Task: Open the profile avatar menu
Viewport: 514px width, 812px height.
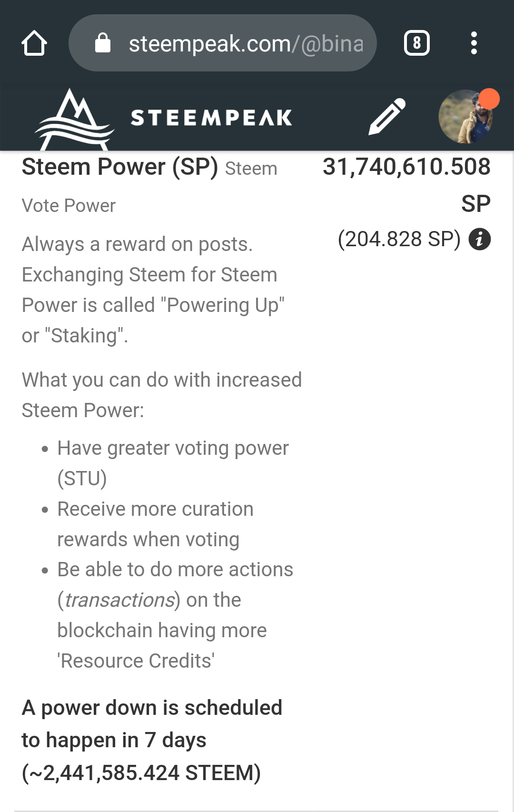Action: click(465, 117)
